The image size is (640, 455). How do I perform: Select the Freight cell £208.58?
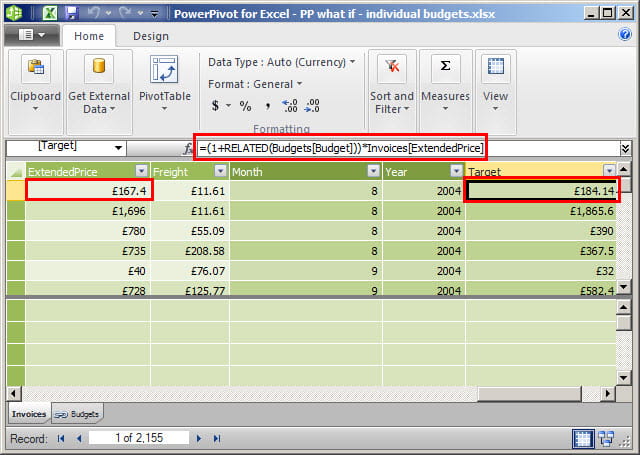[x=190, y=251]
